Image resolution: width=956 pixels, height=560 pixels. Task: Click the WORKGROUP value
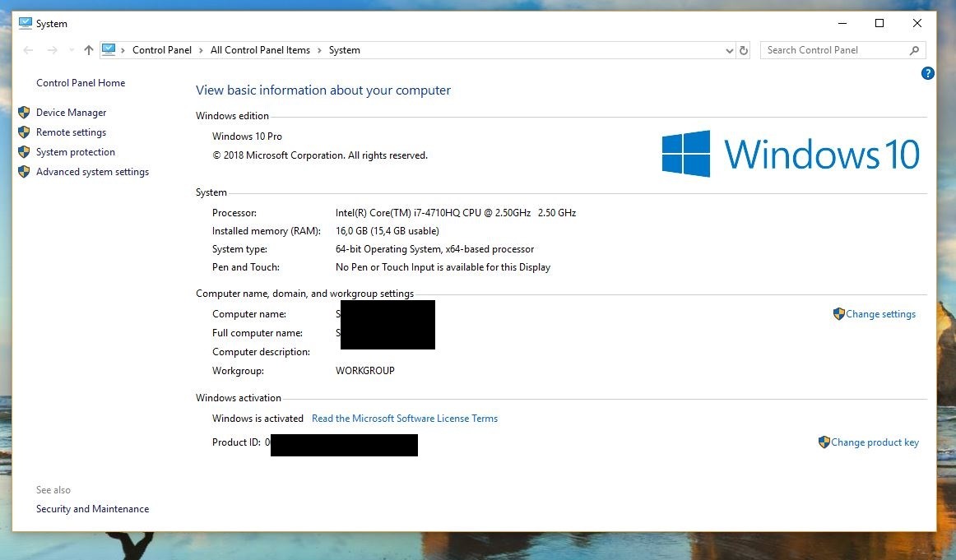tap(365, 371)
